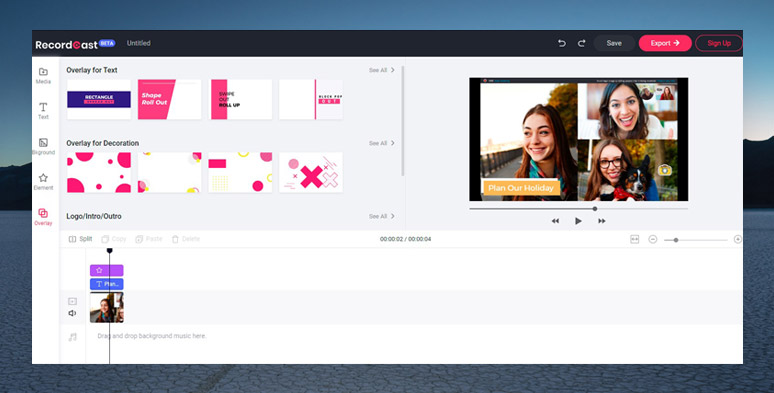Click the preview progress slider handle
Screen dimensions: 774x393
595,209
